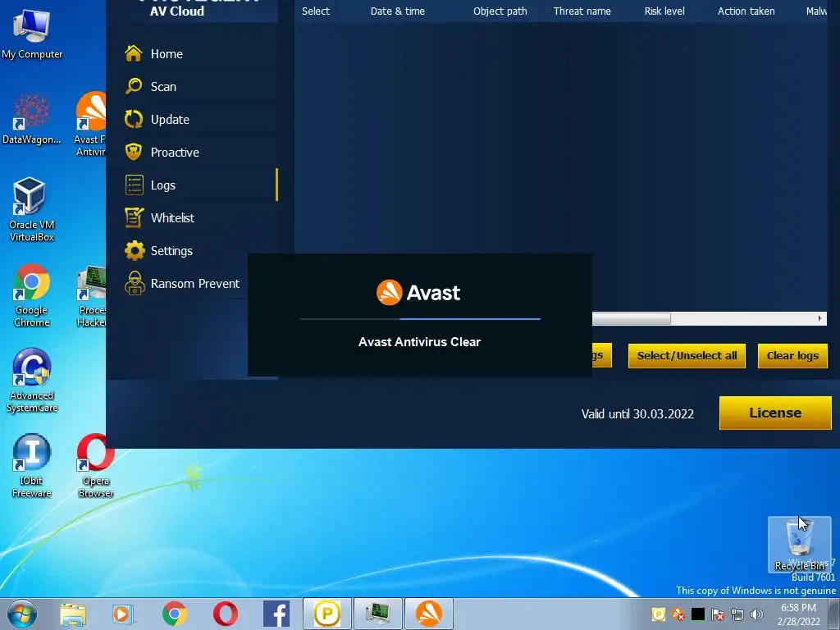Open the Windows Start menu

click(21, 614)
